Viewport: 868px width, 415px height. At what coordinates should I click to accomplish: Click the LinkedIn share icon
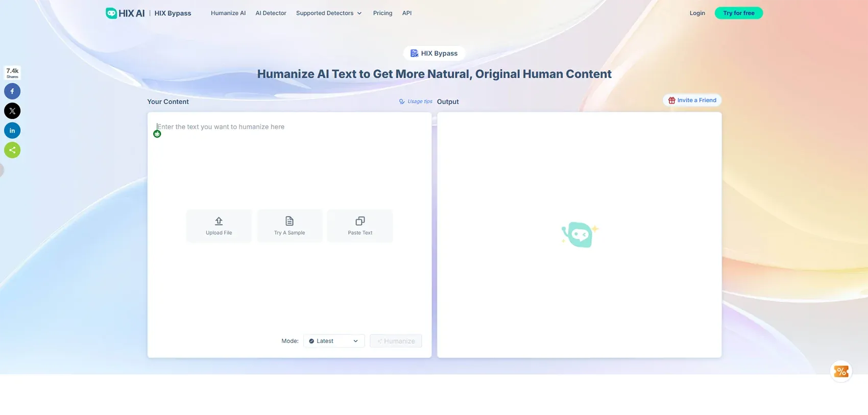(x=12, y=131)
